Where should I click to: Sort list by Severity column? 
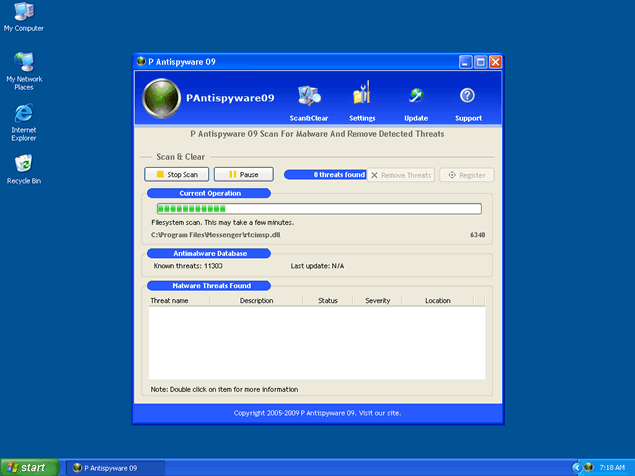pos(377,300)
